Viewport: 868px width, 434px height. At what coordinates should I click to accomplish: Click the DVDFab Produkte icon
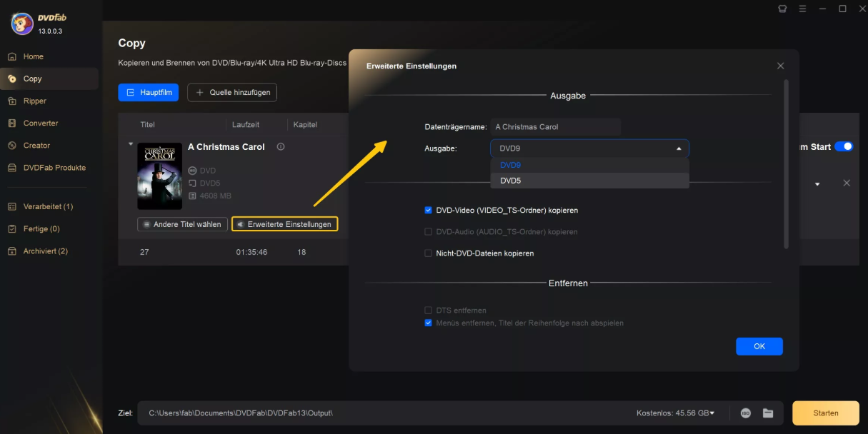[x=11, y=168]
